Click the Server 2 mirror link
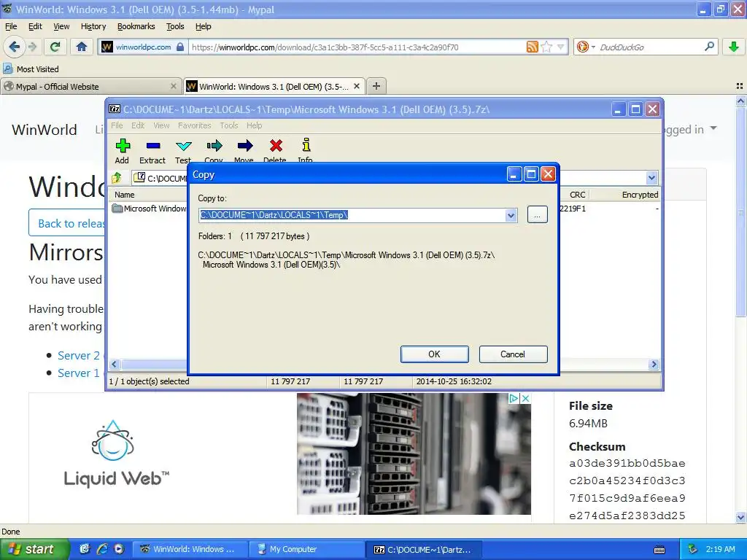Screen dimensions: 747x560 point(79,355)
